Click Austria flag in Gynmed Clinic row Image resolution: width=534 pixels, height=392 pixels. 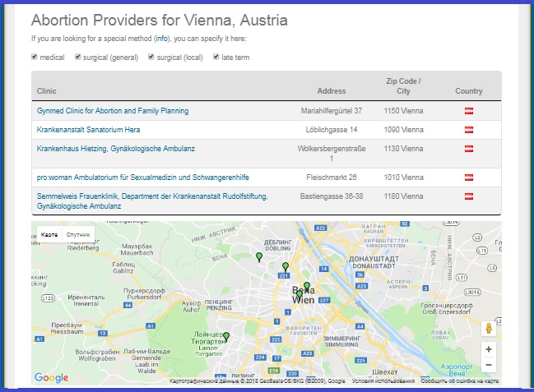[x=469, y=111]
